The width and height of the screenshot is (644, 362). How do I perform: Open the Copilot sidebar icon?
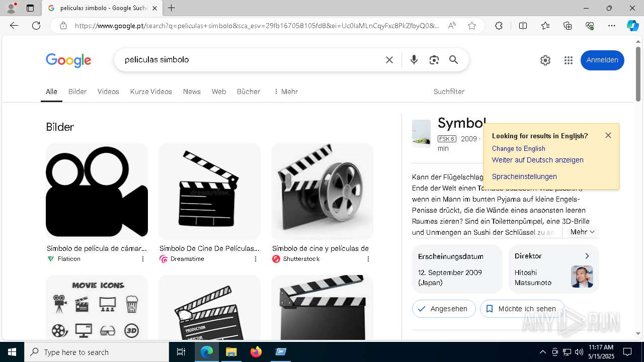tap(632, 26)
